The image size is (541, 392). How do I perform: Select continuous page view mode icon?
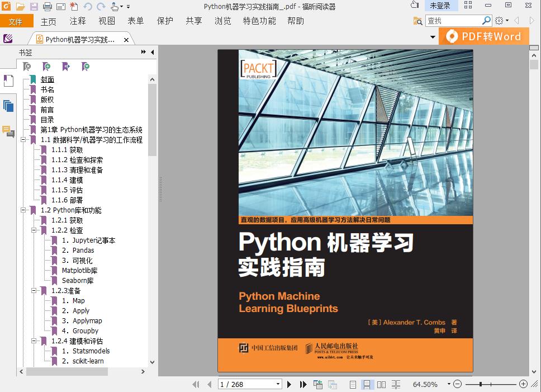(367, 384)
